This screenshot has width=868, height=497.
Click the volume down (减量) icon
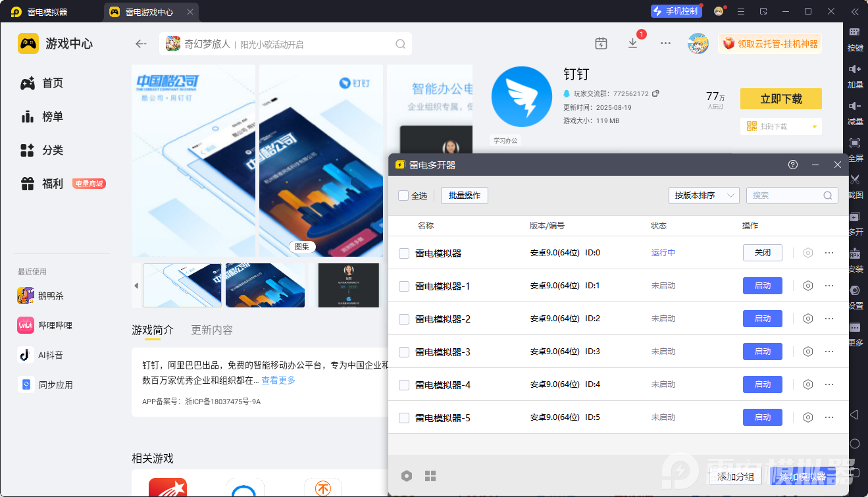pos(855,106)
